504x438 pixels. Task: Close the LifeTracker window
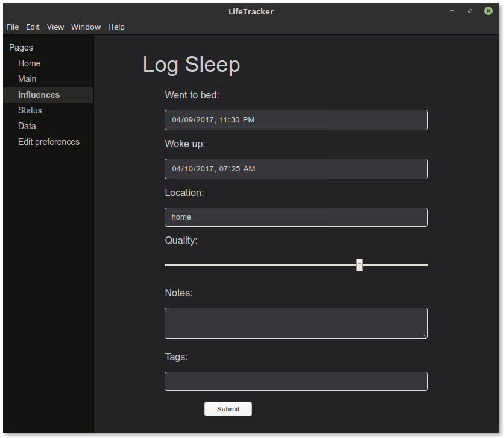488,11
